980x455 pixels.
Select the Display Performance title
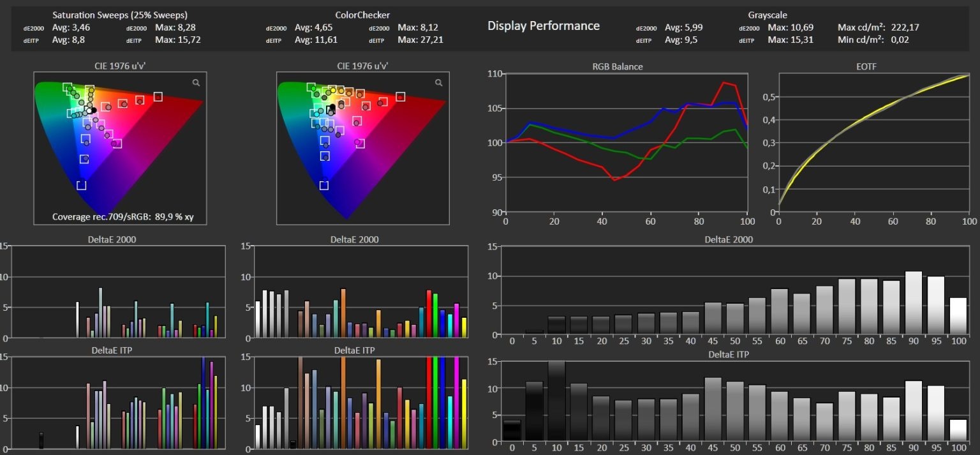544,26
